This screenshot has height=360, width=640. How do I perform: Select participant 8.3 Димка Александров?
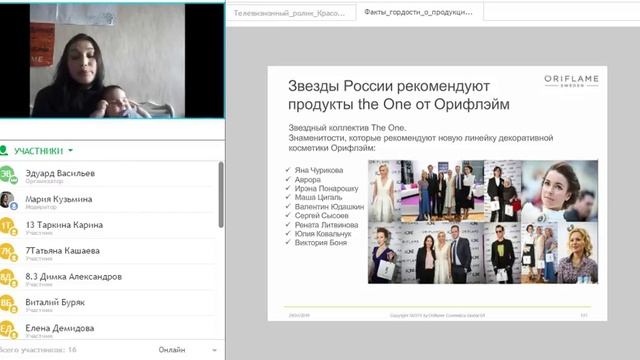108,278
